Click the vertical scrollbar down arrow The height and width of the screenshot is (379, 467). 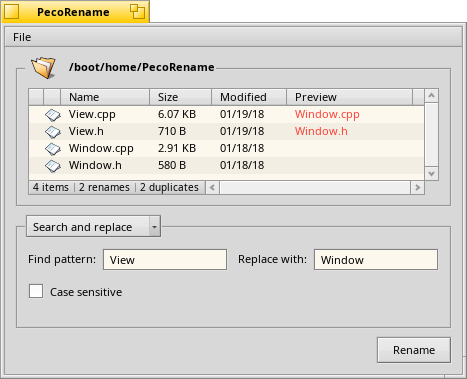click(x=432, y=174)
